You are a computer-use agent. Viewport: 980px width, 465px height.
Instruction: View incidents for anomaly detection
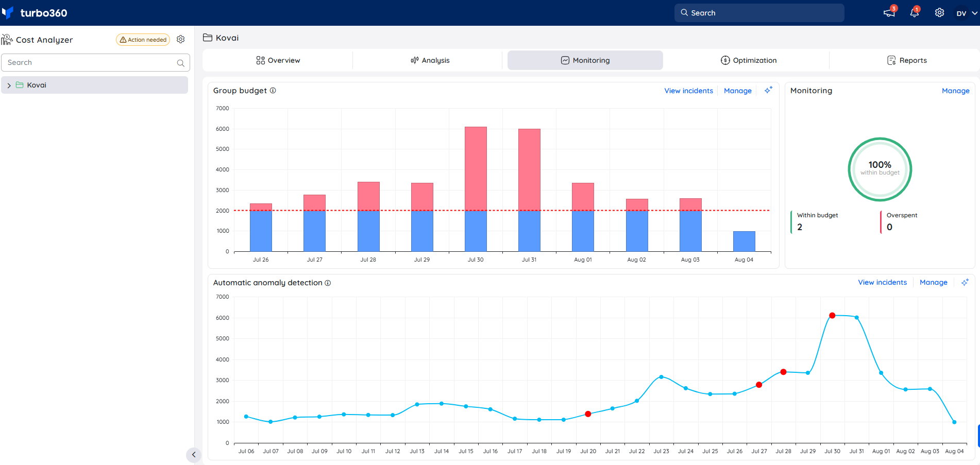[x=883, y=282]
